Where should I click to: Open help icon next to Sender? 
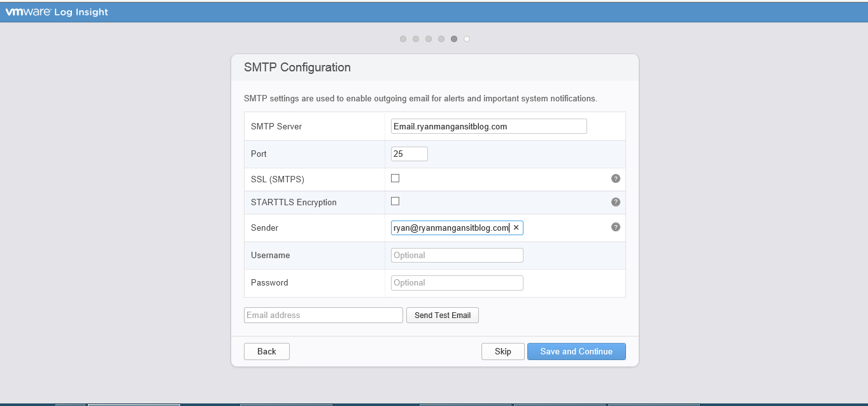(x=615, y=227)
